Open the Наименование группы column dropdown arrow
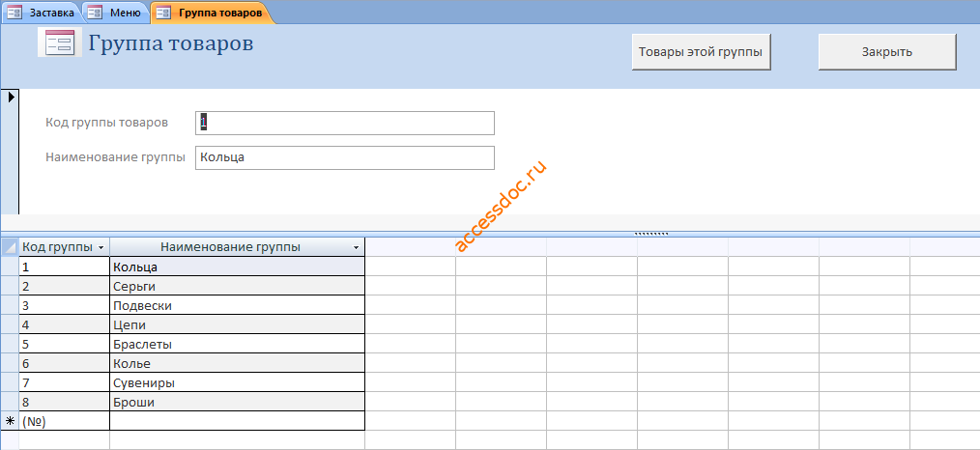Screen dimensions: 980x450 click(357, 248)
